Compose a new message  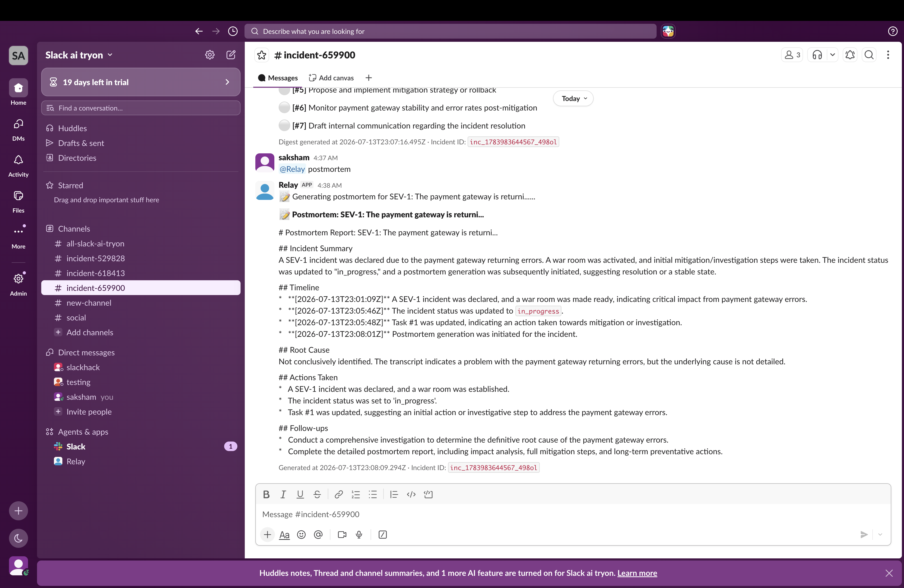coord(231,55)
